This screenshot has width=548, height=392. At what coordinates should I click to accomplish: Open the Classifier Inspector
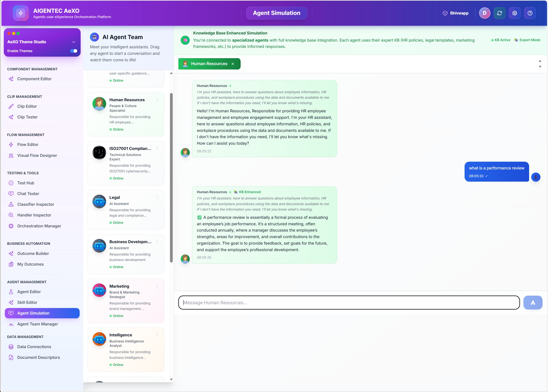pyautogui.click(x=36, y=204)
